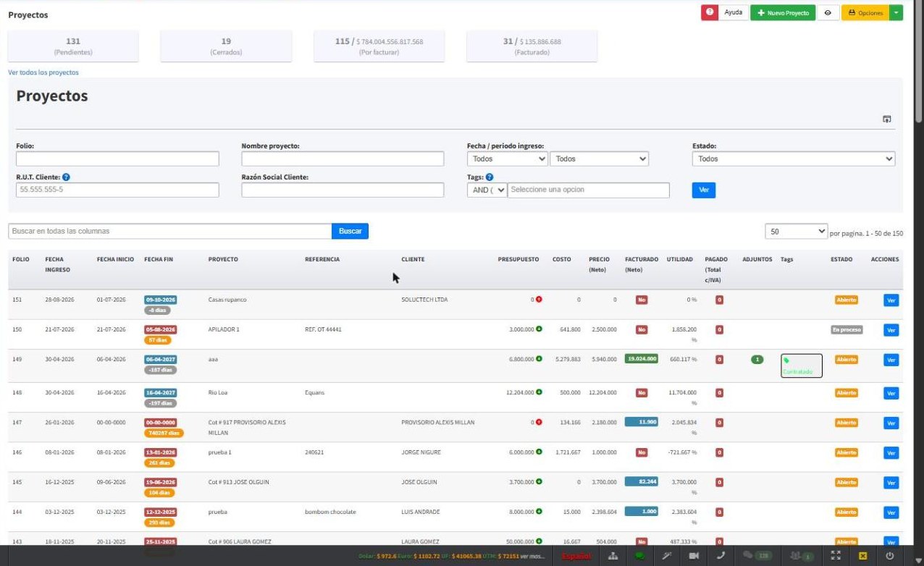The image size is (924, 566).
Task: Click Ver button for APILADOR 1 row
Action: (891, 330)
